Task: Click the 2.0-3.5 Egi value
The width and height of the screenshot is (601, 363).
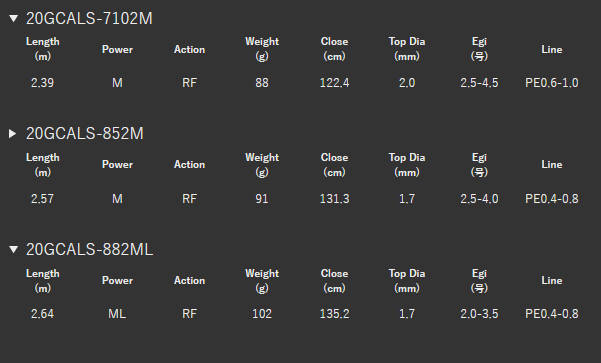Action: pyautogui.click(x=479, y=314)
